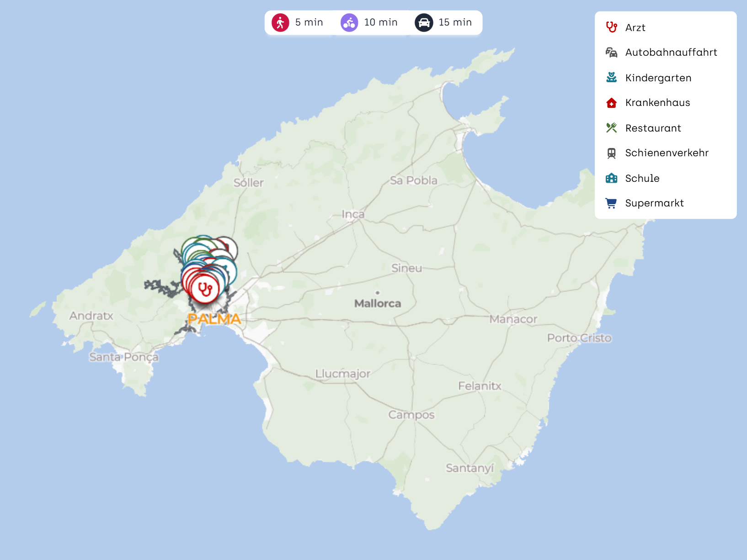Click the green Restaurant cutlery icon
Viewport: 747px width, 560px height.
coord(611,128)
